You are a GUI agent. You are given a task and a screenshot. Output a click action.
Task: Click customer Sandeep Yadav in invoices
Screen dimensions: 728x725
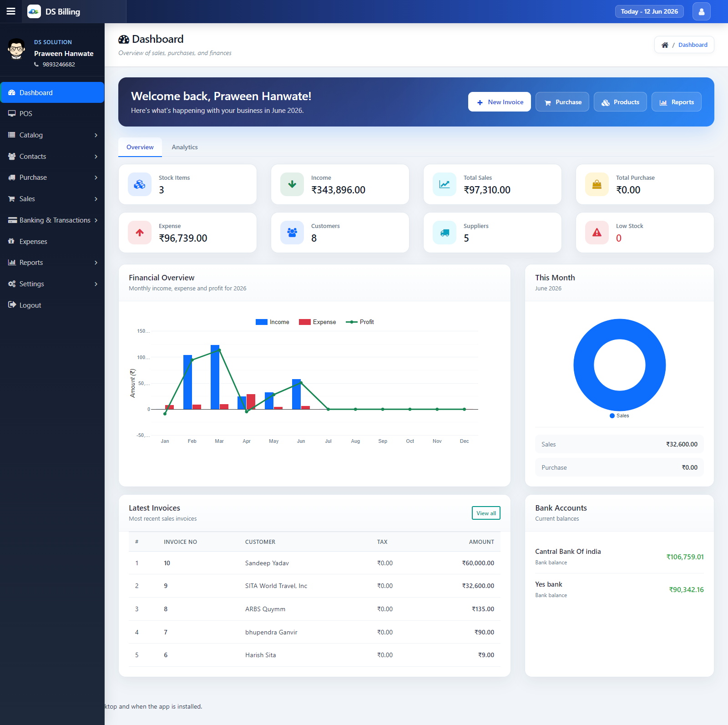[x=267, y=563]
